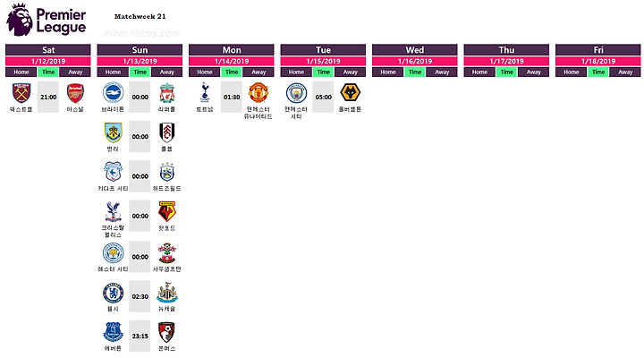
Task: Select the Newcastle United crest
Action: click(166, 293)
